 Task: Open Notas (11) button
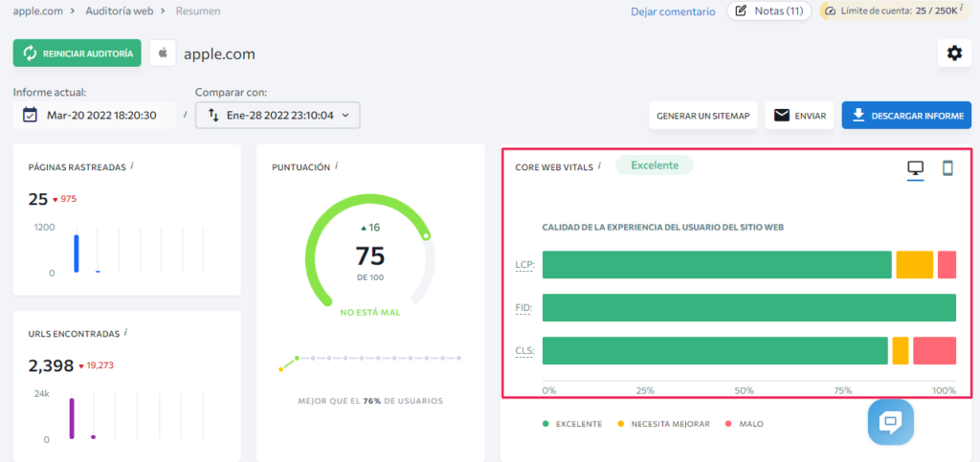[768, 11]
